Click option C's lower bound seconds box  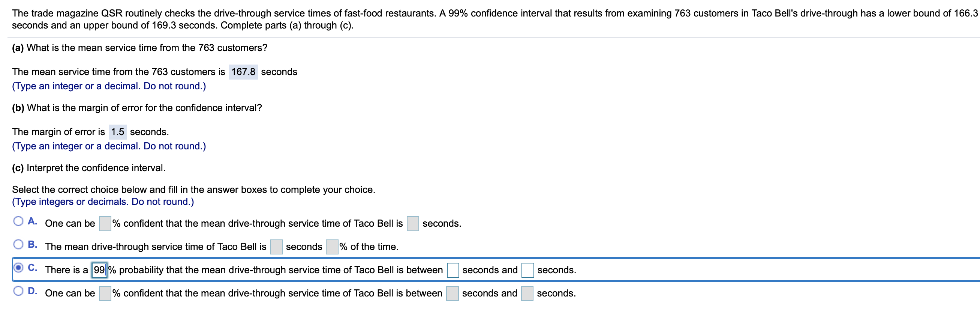(x=453, y=270)
